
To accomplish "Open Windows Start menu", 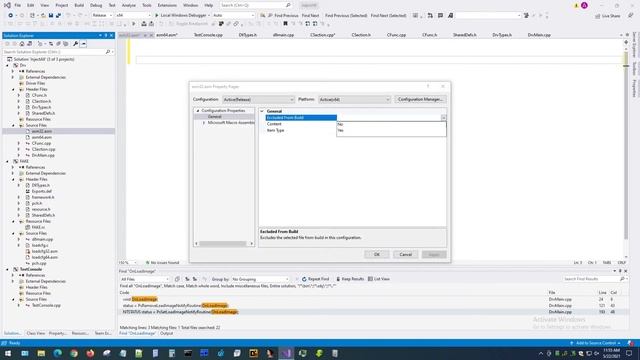I will 8,353.
